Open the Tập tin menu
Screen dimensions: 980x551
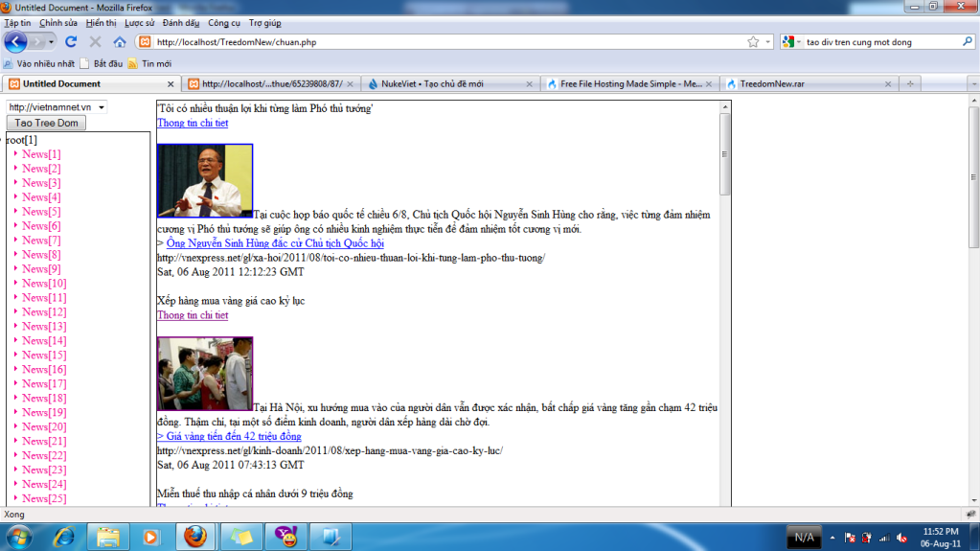click(x=17, y=23)
